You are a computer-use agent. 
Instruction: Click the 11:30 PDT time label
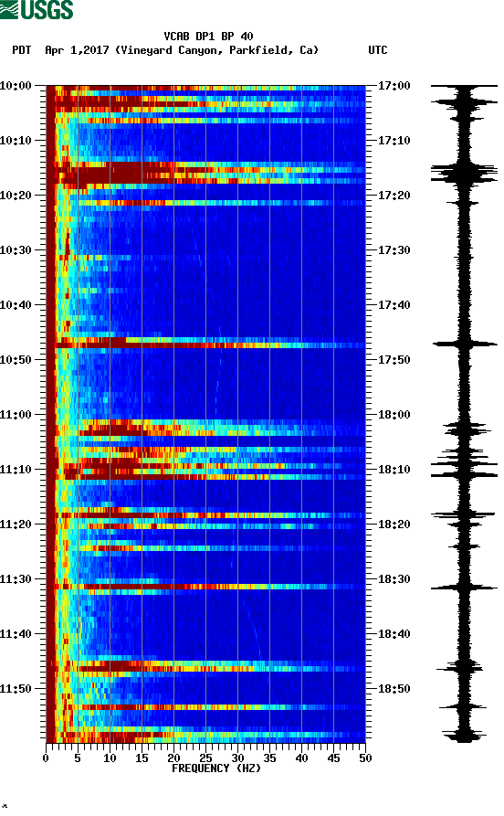coord(16,579)
